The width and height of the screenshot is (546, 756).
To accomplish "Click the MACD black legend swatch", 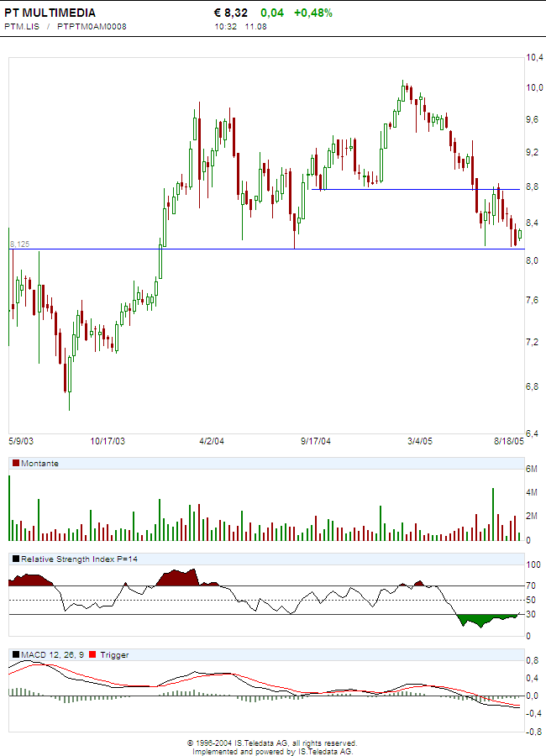I will [x=16, y=654].
